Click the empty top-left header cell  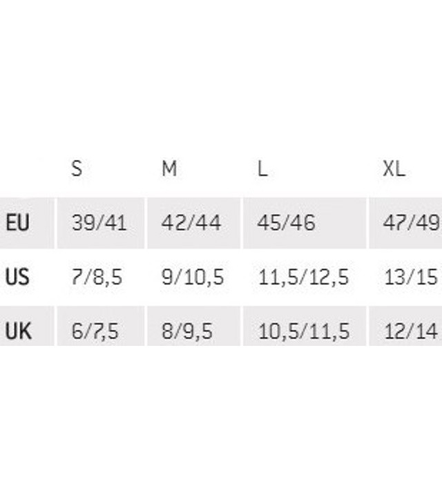point(27,168)
